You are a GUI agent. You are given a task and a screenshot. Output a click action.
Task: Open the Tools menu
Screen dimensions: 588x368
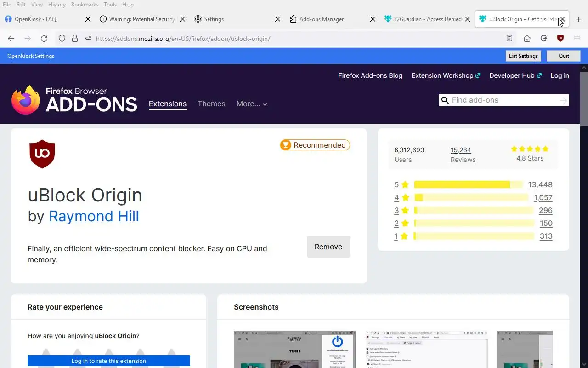(110, 5)
